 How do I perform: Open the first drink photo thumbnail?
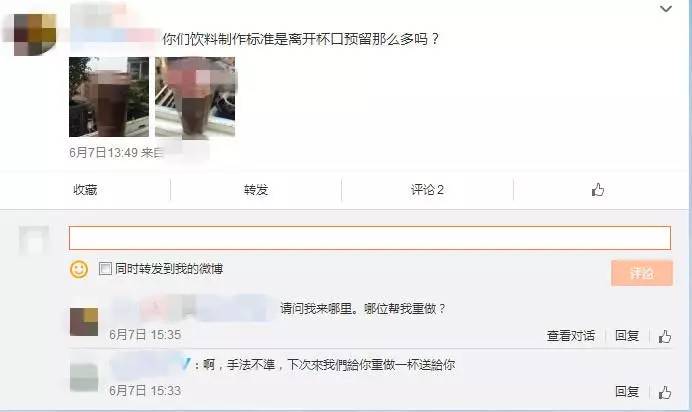(109, 97)
